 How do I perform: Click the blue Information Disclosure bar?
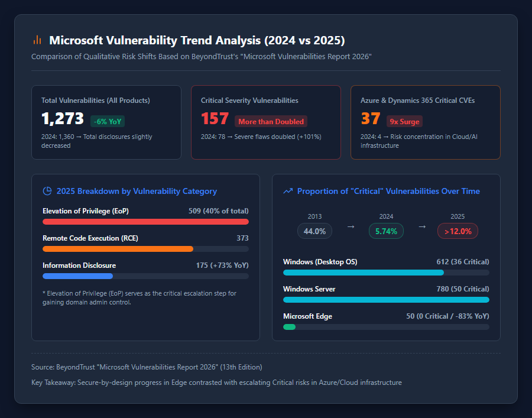(x=77, y=276)
